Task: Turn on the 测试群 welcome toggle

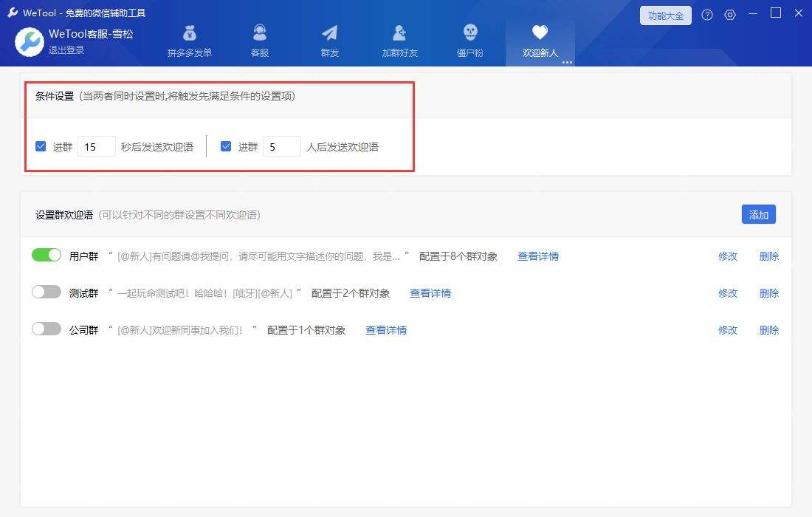Action: click(x=46, y=292)
